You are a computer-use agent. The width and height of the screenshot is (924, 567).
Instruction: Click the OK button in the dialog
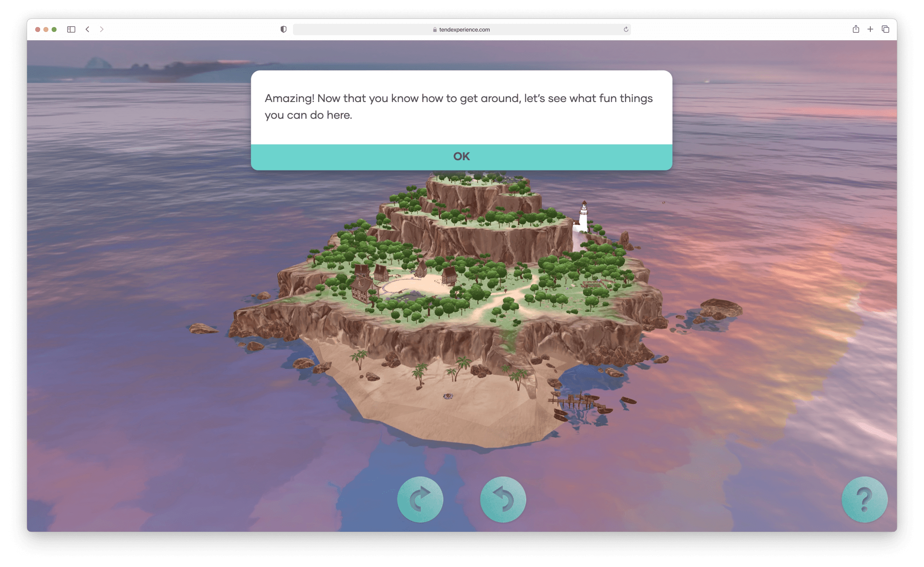pos(461,156)
